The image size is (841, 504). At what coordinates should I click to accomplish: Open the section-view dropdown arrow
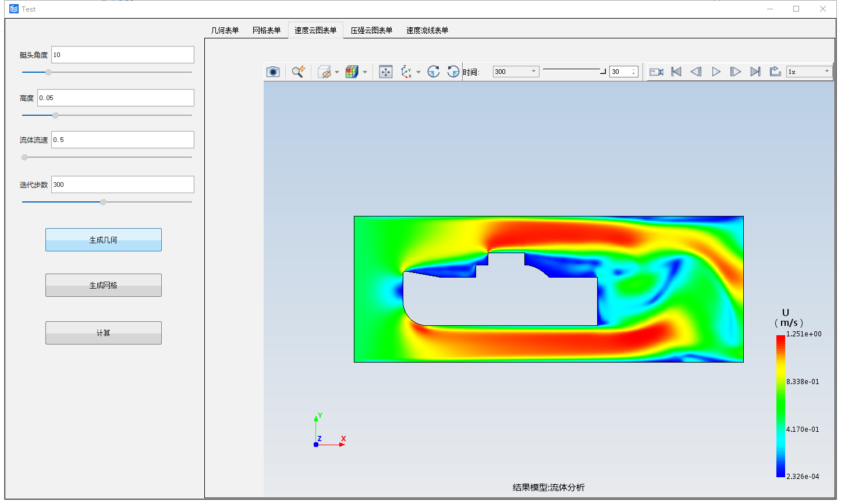point(337,72)
